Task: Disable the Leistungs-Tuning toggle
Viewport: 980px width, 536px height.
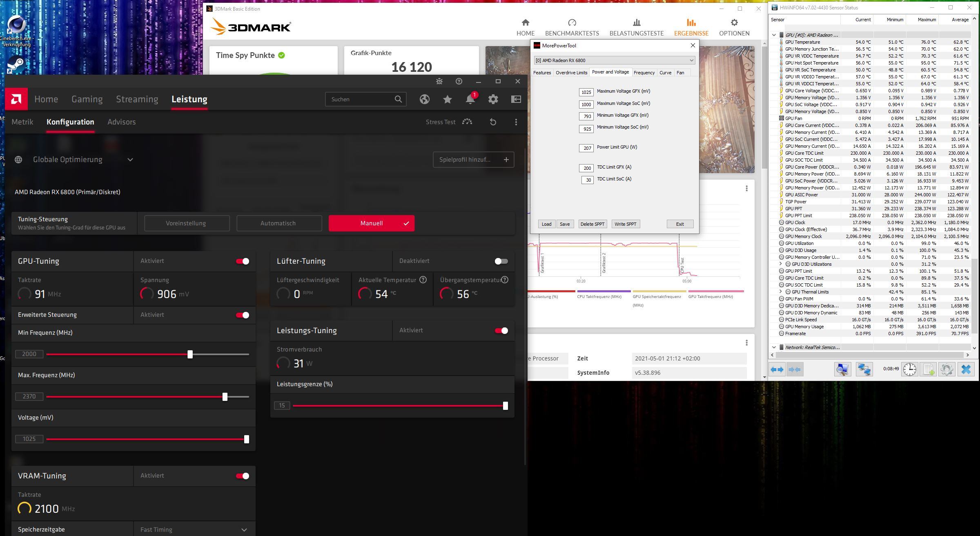Action: tap(501, 331)
